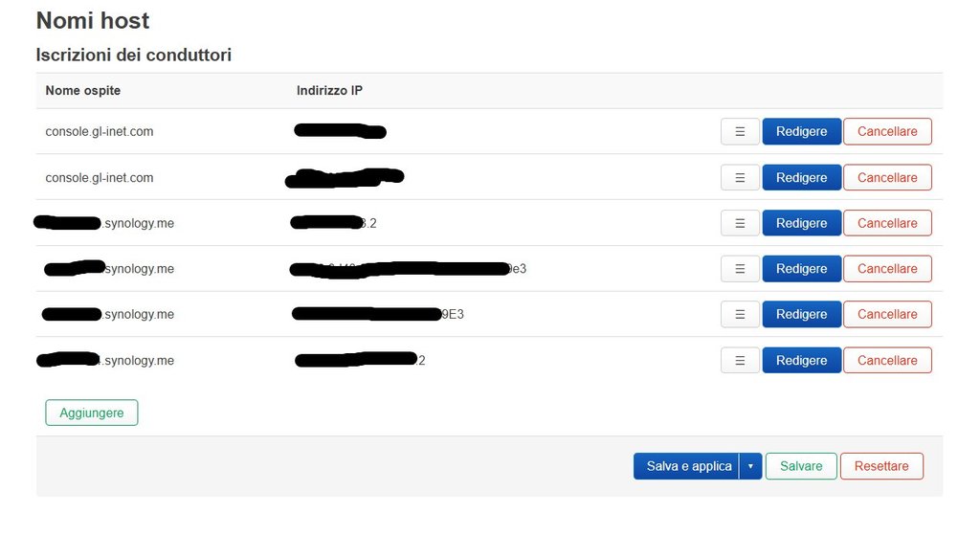Click the drag handle in the last host row
Viewport: 980px width, 536px height.
740,361
